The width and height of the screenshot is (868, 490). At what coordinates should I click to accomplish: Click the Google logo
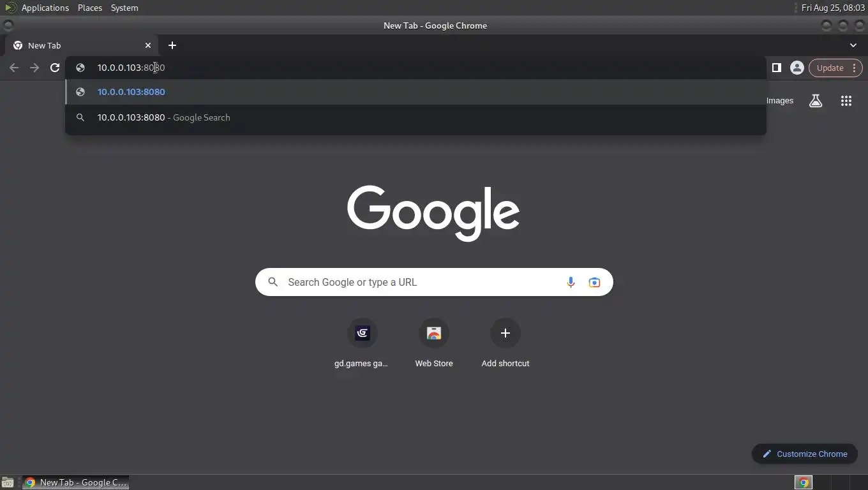(x=433, y=213)
